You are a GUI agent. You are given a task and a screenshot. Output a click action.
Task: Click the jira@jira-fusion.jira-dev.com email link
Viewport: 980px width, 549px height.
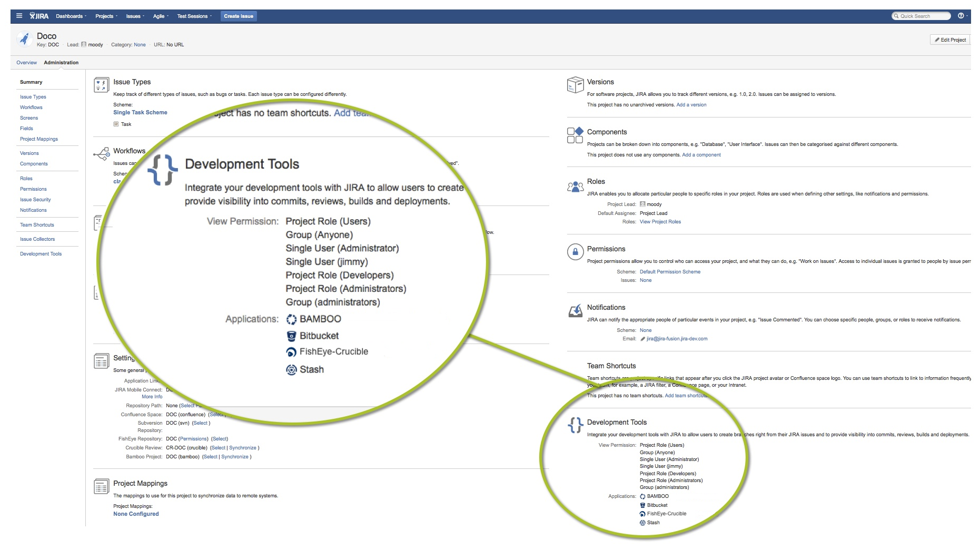pos(677,339)
